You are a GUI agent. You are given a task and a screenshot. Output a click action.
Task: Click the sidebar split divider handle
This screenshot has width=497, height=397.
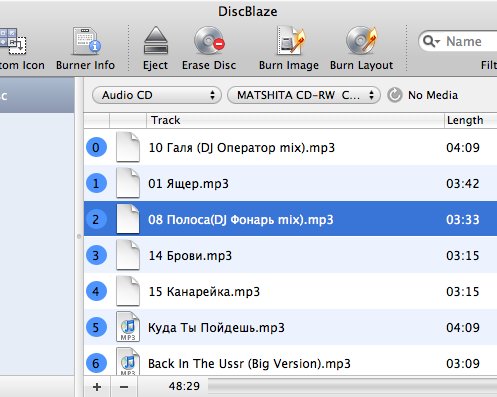pos(79,237)
